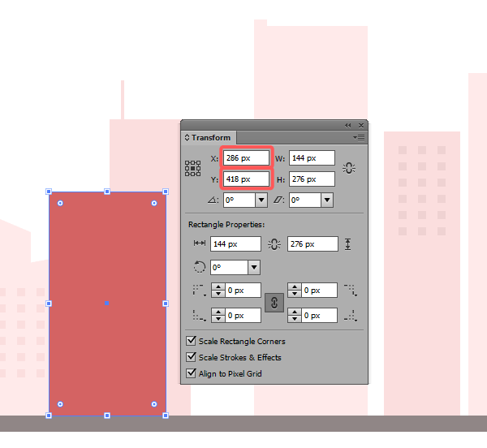Open the top-left corner type options
This screenshot has height=448, width=487.
(199, 291)
